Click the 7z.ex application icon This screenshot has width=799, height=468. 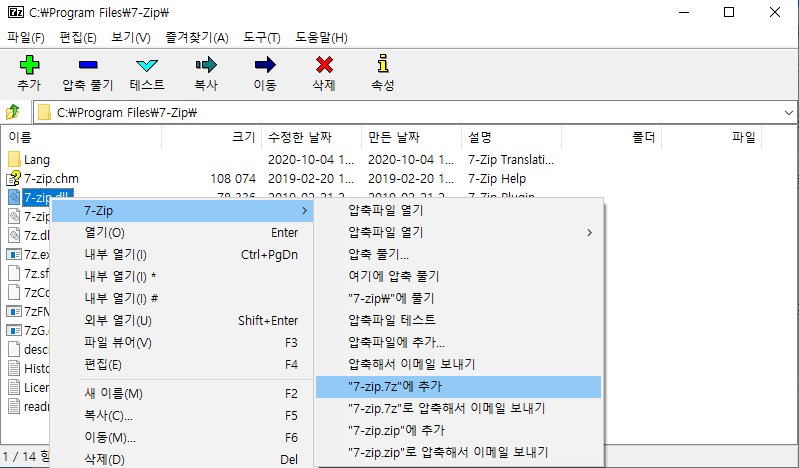pyautogui.click(x=14, y=254)
